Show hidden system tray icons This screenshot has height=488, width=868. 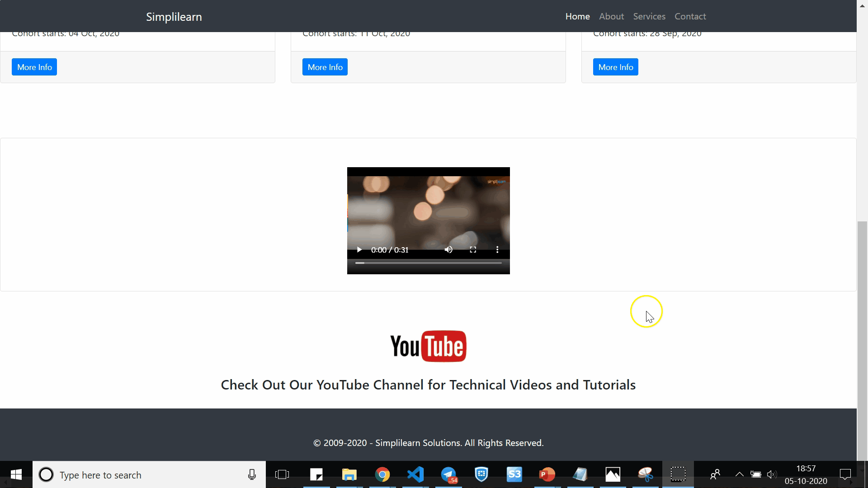coord(740,474)
